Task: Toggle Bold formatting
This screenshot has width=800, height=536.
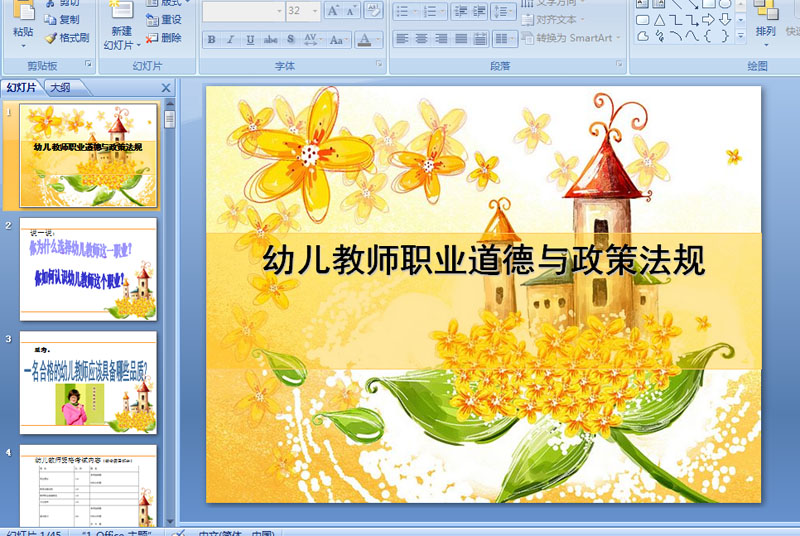Action: click(212, 39)
